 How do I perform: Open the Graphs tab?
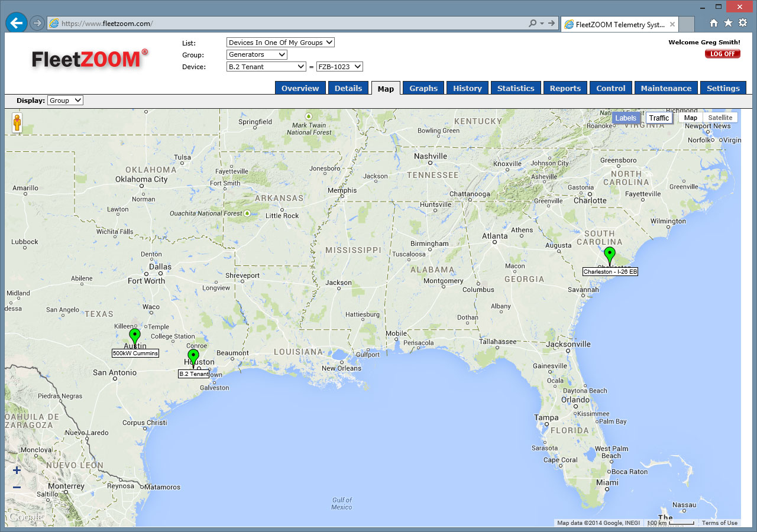(423, 88)
